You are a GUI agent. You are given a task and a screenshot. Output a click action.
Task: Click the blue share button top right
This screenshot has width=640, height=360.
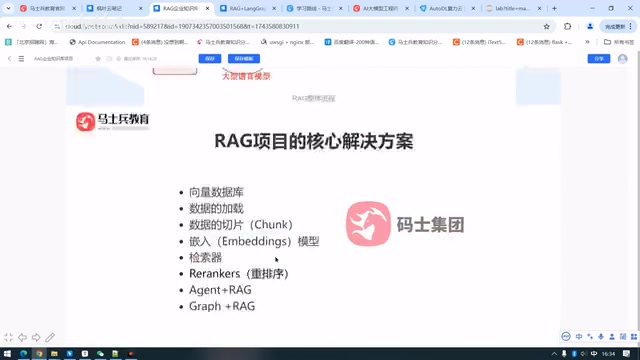tap(599, 59)
